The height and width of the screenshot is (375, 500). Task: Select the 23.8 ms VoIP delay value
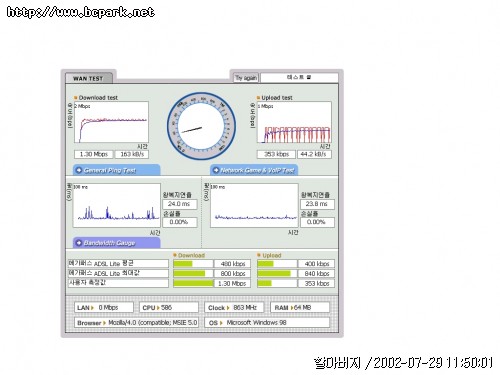click(317, 204)
